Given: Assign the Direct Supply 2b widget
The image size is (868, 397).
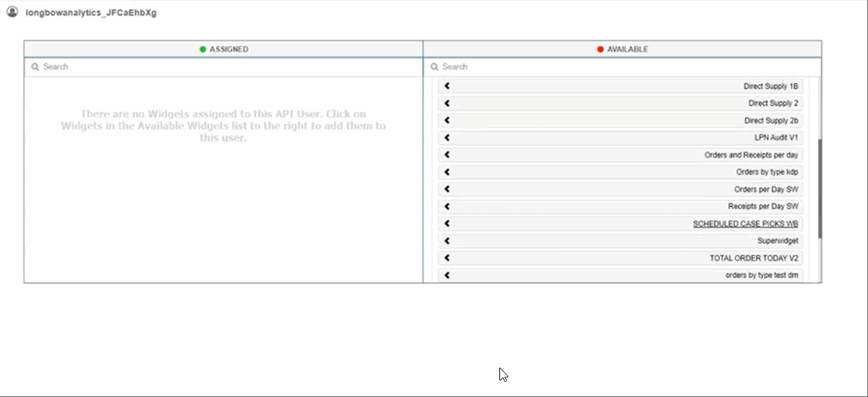Looking at the screenshot, I should tap(620, 121).
